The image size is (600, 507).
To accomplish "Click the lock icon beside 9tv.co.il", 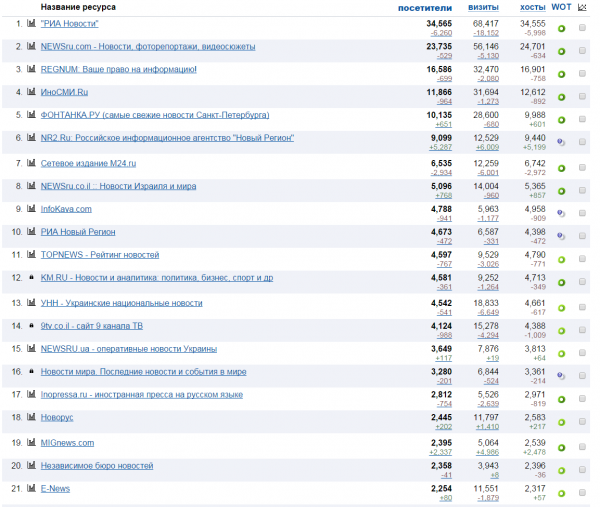I will pos(31,325).
